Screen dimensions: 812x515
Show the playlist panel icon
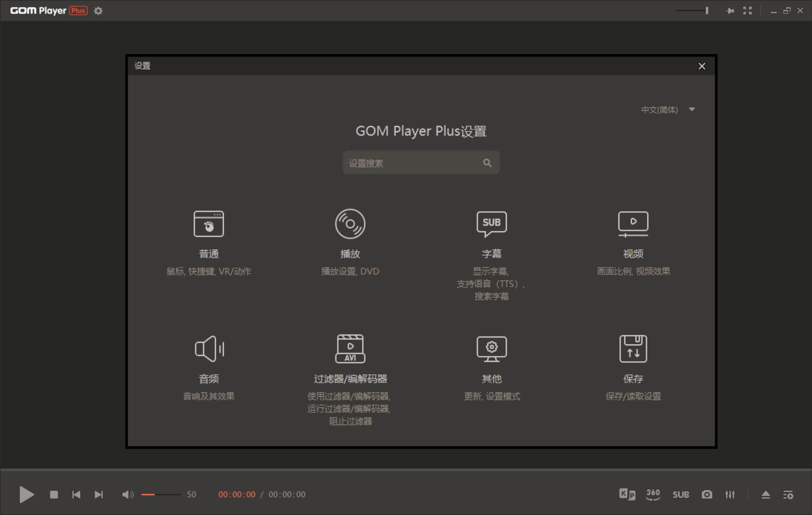[x=788, y=495]
